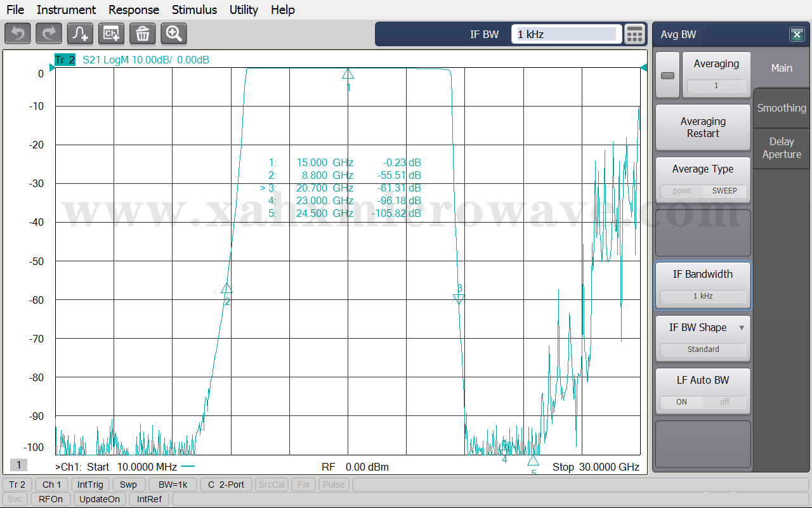812x508 pixels.
Task: Click the IF Bandwidth softkey
Action: pyautogui.click(x=703, y=285)
